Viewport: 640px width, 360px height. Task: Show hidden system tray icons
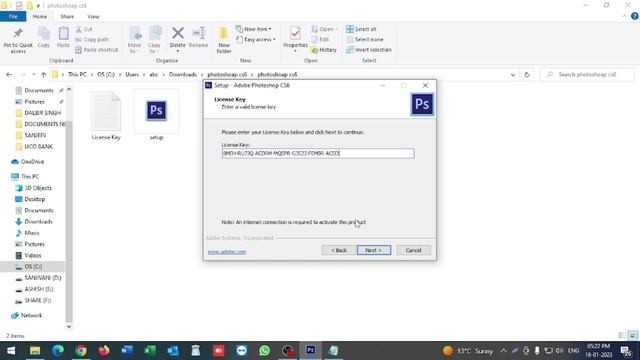[503, 351]
